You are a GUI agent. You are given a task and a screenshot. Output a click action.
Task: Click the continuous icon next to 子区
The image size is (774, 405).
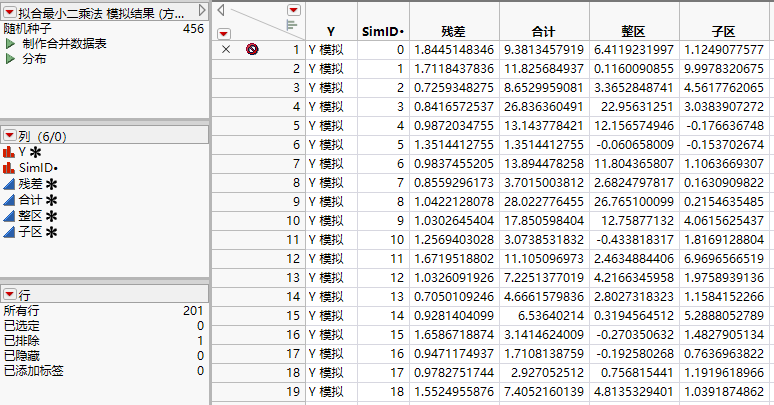point(9,232)
